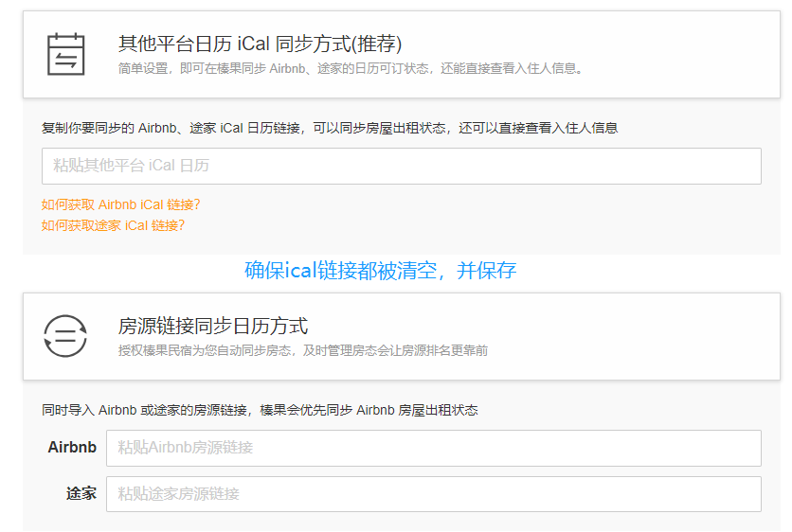792x532 pixels.
Task: Click the 途家 field label
Action: (81, 493)
